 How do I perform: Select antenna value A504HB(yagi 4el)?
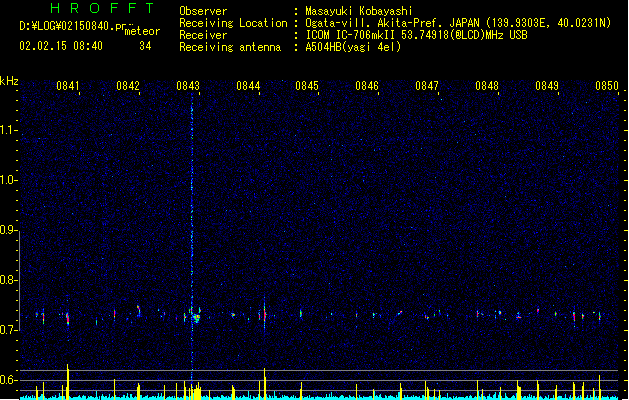[353, 47]
